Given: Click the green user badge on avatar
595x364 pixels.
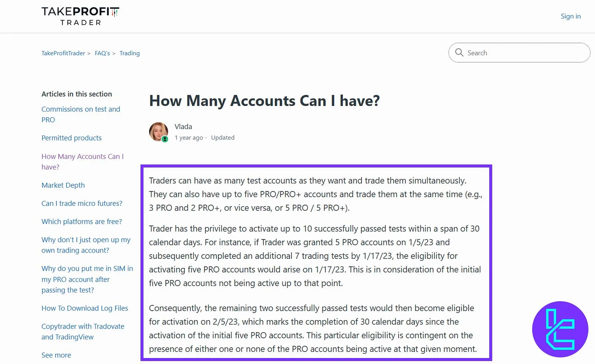Looking at the screenshot, I should [165, 139].
